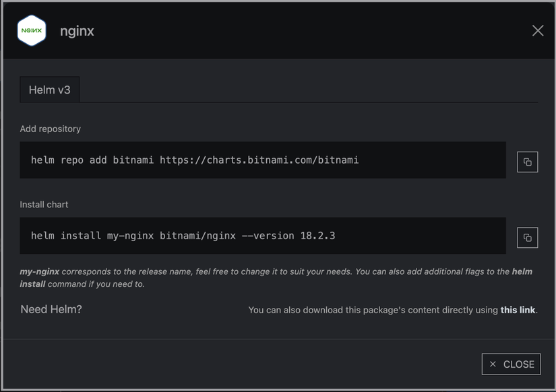Click inside the Add repository command box
The image size is (556, 392).
263,160
